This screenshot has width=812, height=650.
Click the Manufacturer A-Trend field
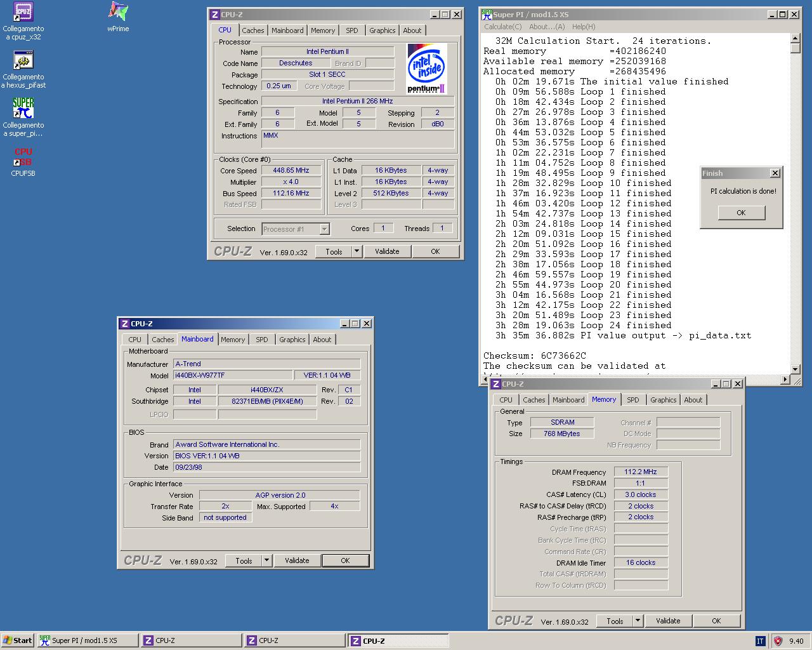click(266, 364)
